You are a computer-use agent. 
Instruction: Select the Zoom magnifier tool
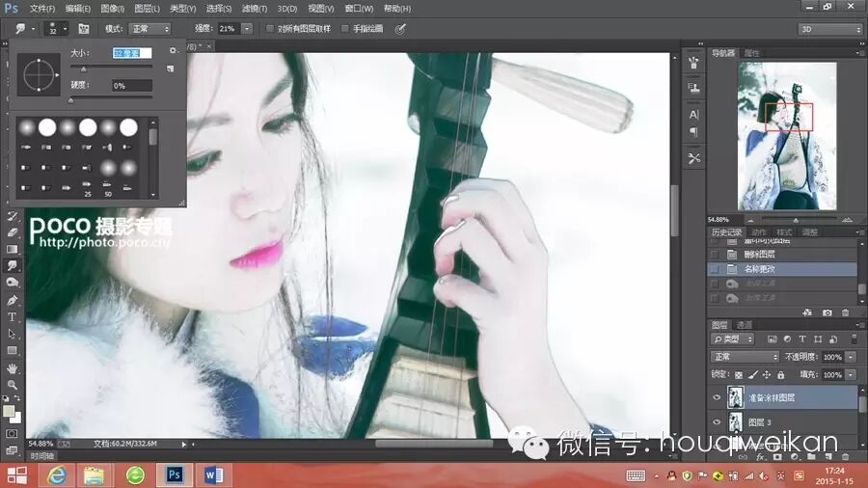point(12,385)
